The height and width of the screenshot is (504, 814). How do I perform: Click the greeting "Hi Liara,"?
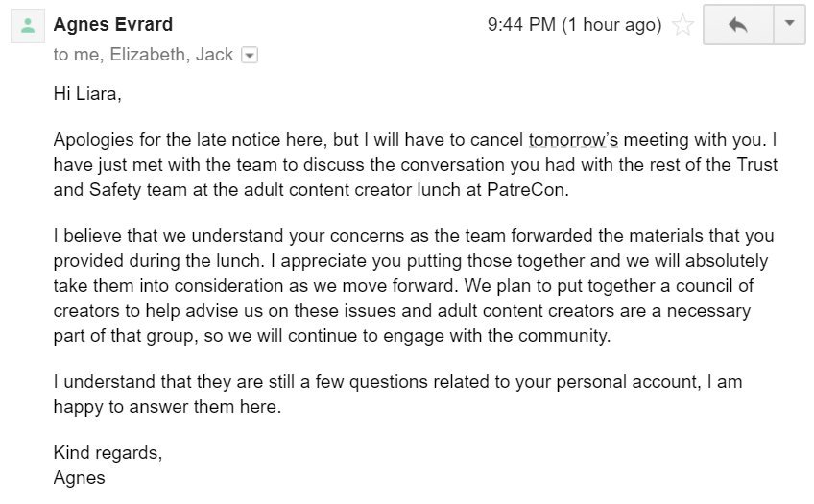pyautogui.click(x=87, y=94)
